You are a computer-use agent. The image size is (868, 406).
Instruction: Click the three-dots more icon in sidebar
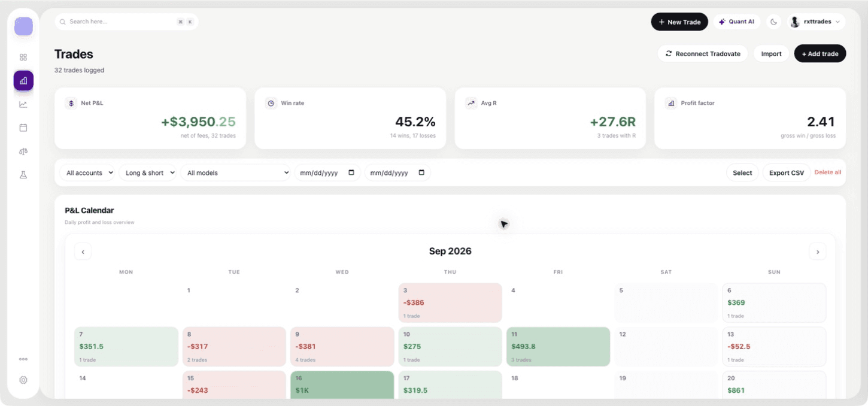click(23, 359)
